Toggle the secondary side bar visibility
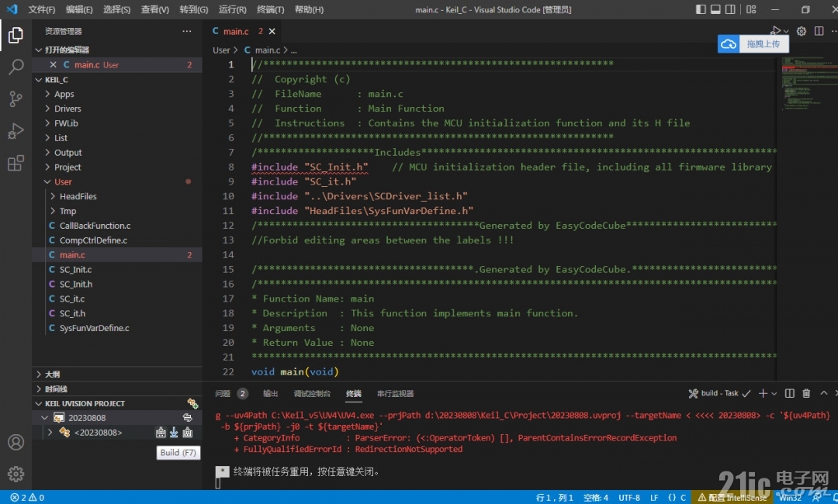Image resolution: width=838 pixels, height=504 pixels. [731, 9]
